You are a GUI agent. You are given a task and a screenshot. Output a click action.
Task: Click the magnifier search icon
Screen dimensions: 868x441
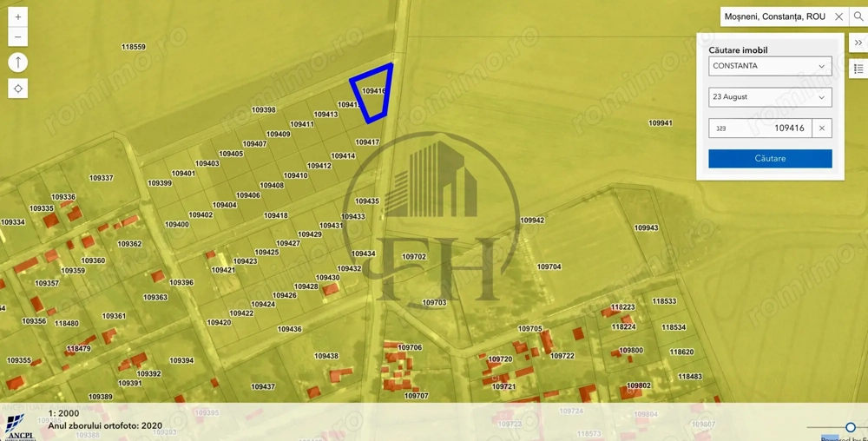(858, 16)
